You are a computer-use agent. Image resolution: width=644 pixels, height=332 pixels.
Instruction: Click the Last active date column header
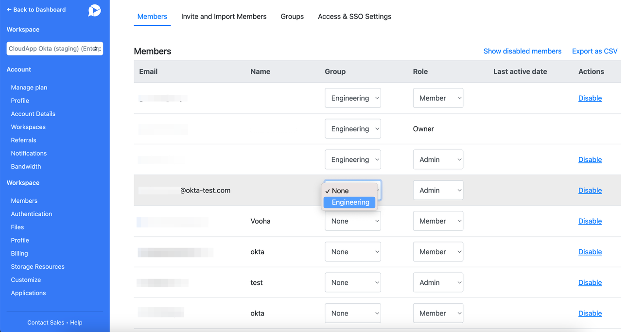[x=520, y=71]
